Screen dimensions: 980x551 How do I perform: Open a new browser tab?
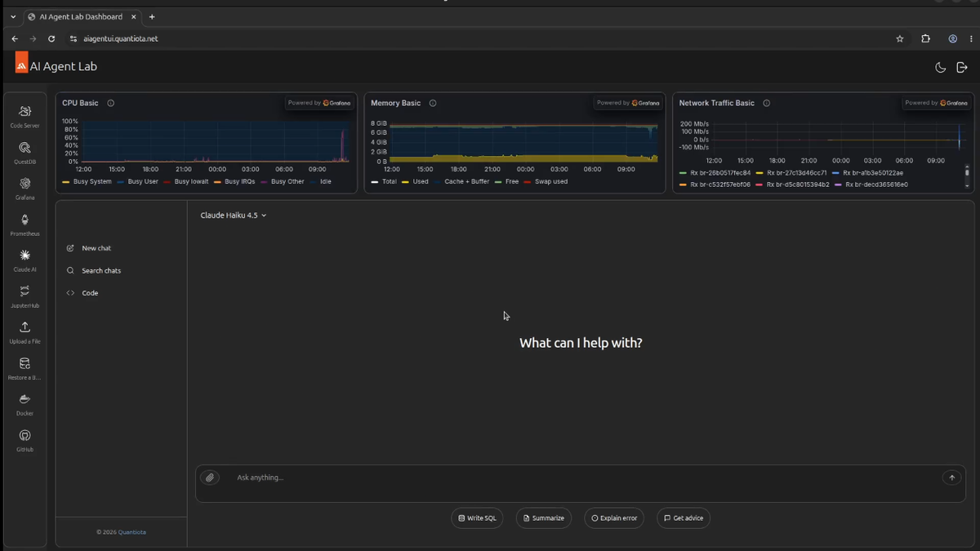point(152,16)
